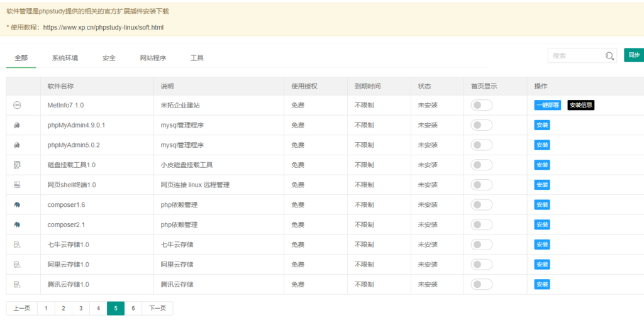
Task: Switch to the 系统环境 tab
Action: click(x=65, y=58)
